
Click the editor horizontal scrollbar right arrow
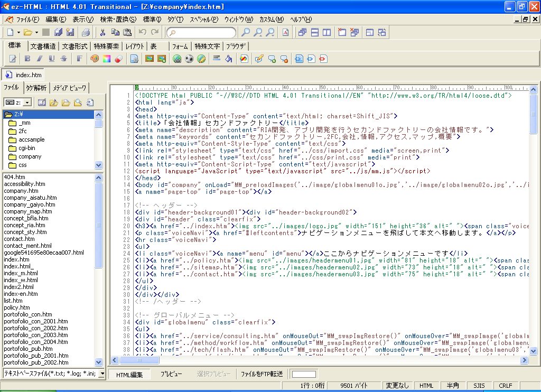524,360
